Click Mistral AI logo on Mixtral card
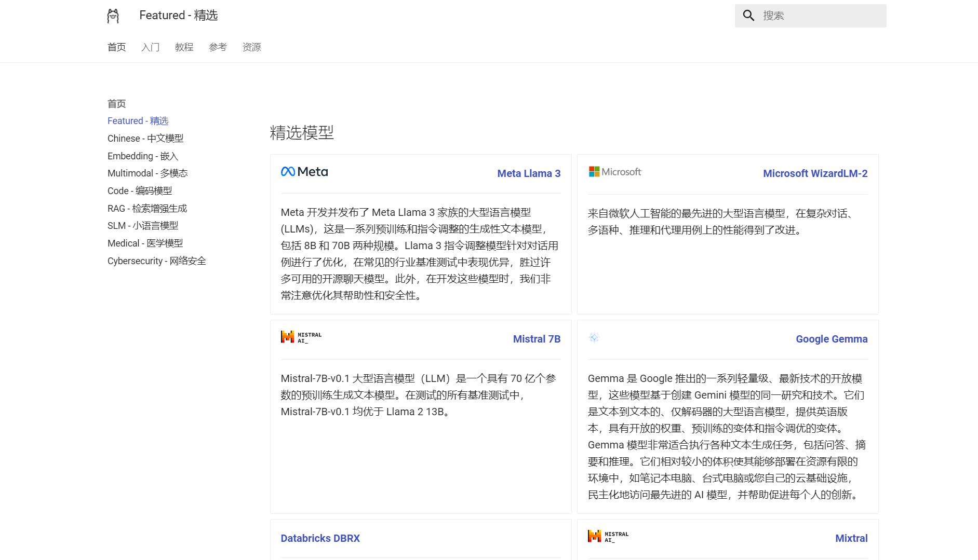Viewport: 978px width, 560px height. tap(608, 537)
